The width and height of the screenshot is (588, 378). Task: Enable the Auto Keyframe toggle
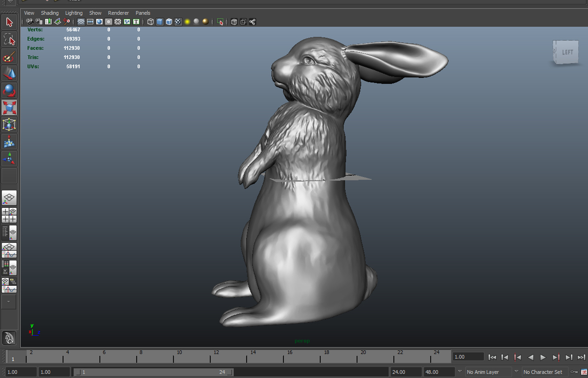573,372
